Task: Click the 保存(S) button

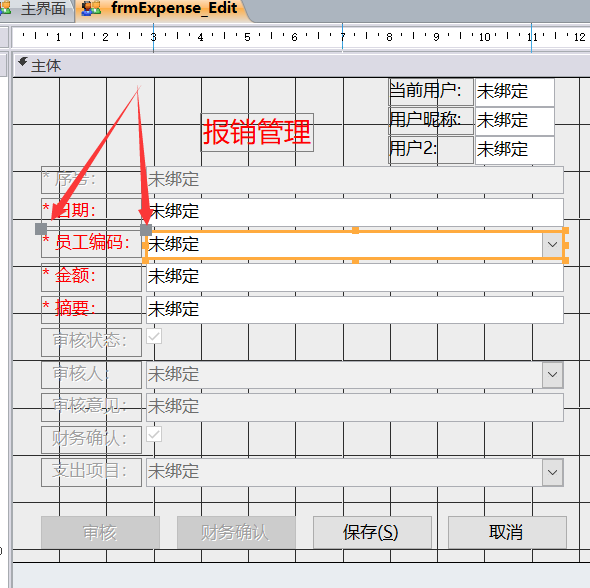Action: pos(372,532)
